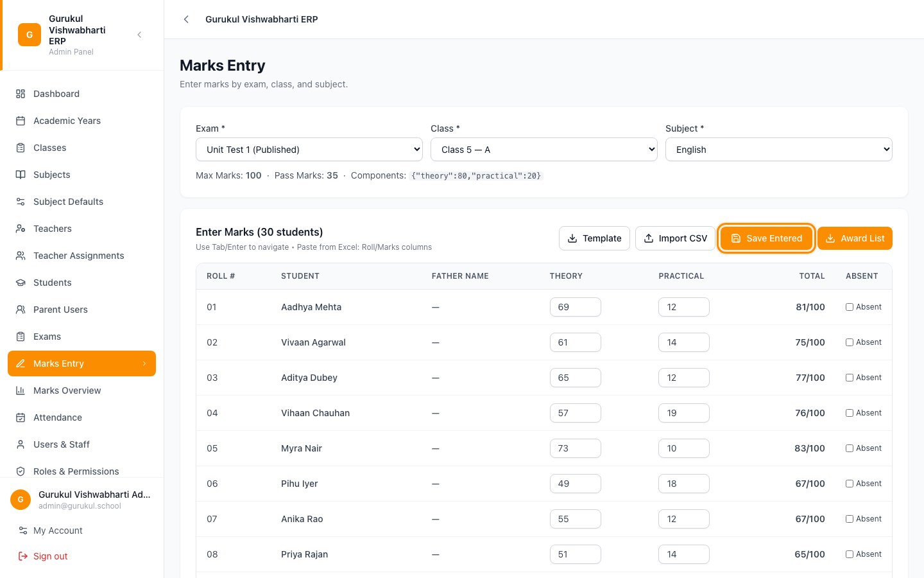Mark Vivaan Agarwal as absent
The width and height of the screenshot is (924, 578).
click(850, 342)
